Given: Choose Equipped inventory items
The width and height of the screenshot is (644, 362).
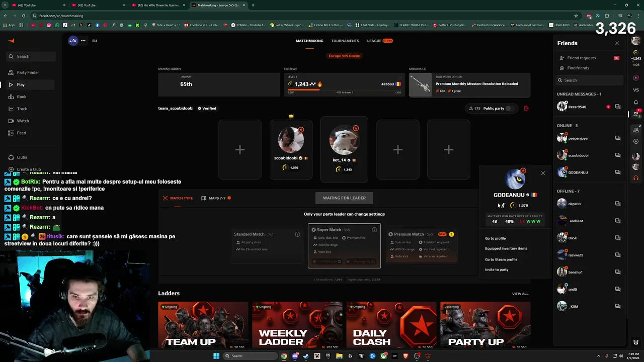Looking at the screenshot, I should coord(506,248).
